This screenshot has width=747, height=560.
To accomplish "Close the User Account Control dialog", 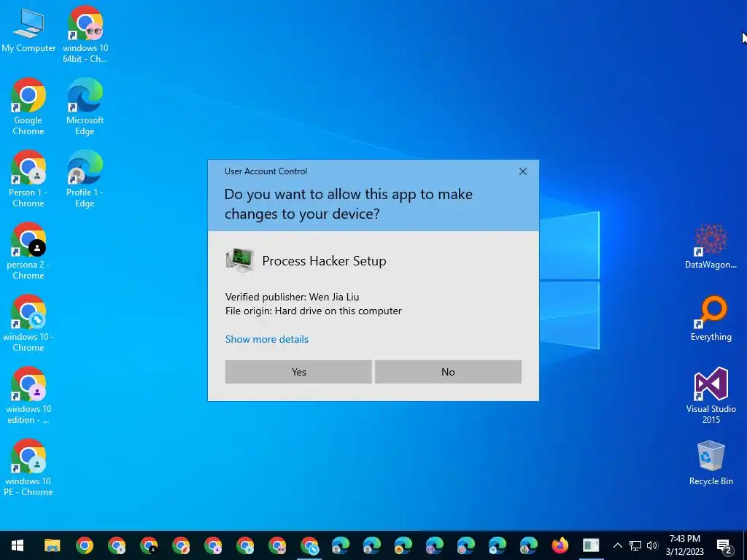I will click(x=522, y=171).
